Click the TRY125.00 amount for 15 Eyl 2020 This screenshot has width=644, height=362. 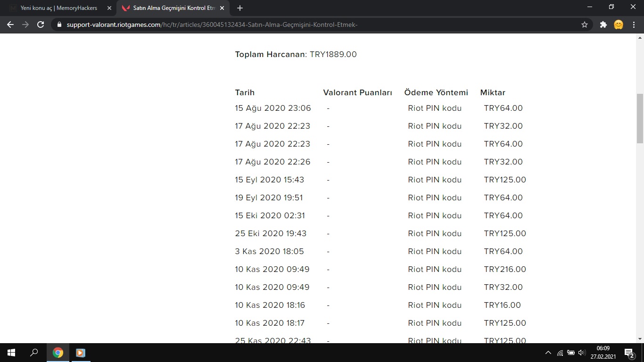coord(505,180)
